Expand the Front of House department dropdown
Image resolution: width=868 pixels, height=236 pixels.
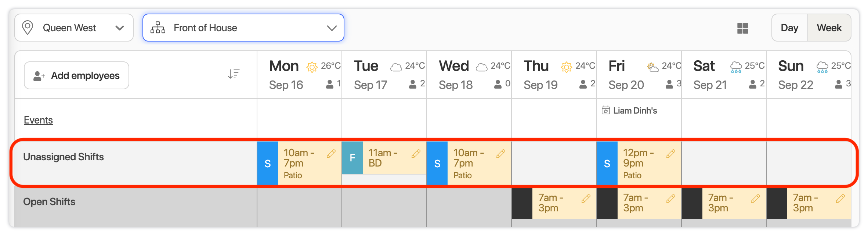click(243, 28)
